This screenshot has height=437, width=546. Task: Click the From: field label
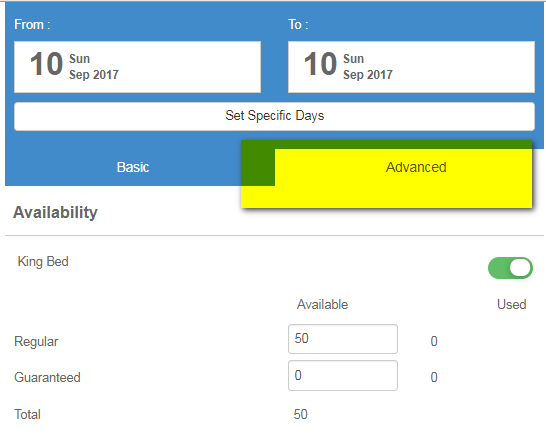32,24
